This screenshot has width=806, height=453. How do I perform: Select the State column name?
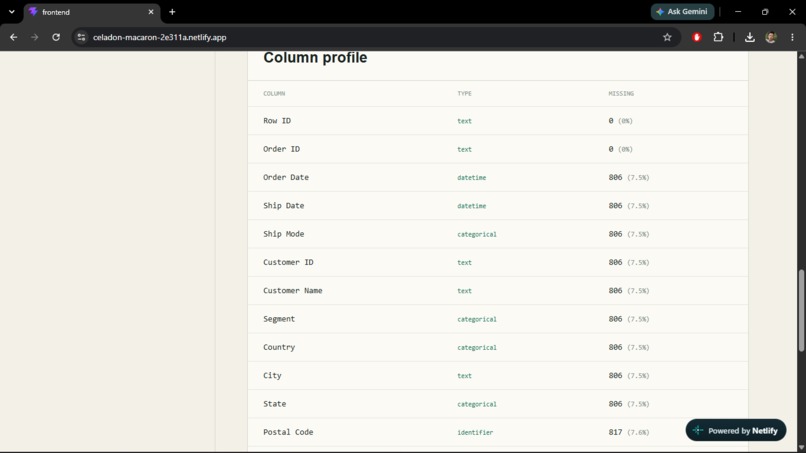pos(274,404)
